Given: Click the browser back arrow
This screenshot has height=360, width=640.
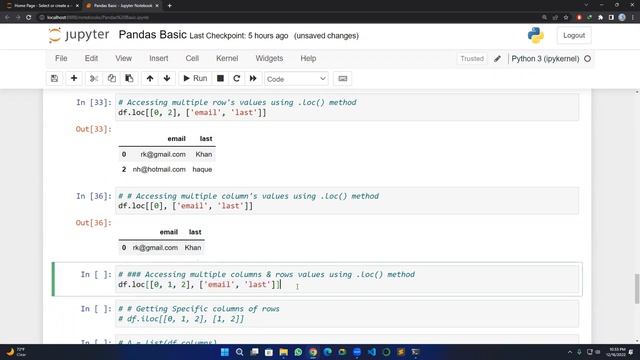Looking at the screenshot, I should coord(7,18).
